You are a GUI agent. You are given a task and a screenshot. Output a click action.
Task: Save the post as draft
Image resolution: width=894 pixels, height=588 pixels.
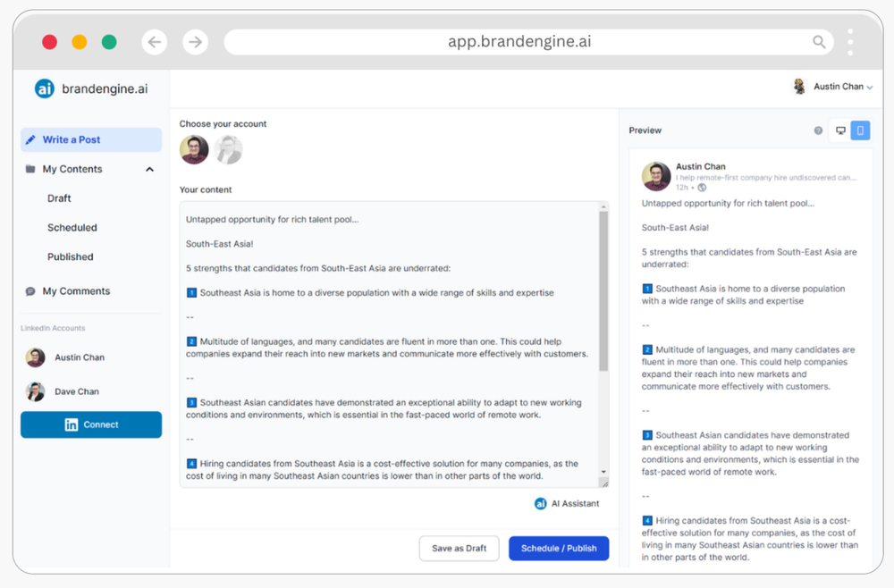tap(459, 548)
